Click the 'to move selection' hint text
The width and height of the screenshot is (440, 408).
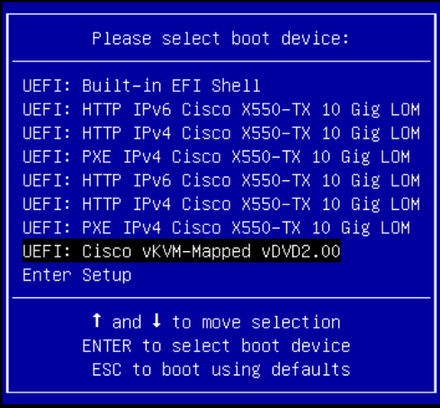pos(256,323)
